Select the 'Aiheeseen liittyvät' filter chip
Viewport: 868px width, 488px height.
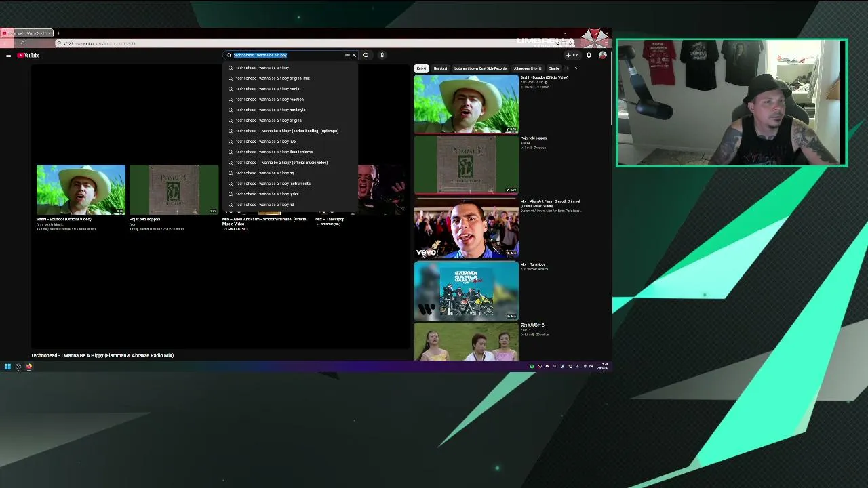pos(528,68)
